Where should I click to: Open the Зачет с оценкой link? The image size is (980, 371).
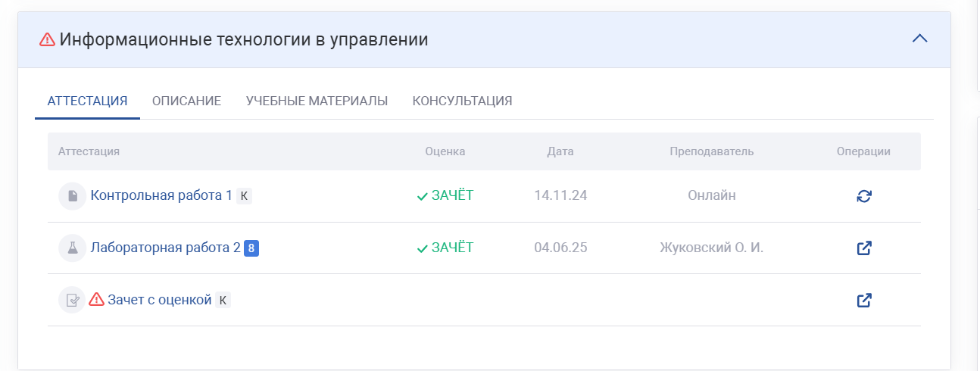tap(159, 300)
